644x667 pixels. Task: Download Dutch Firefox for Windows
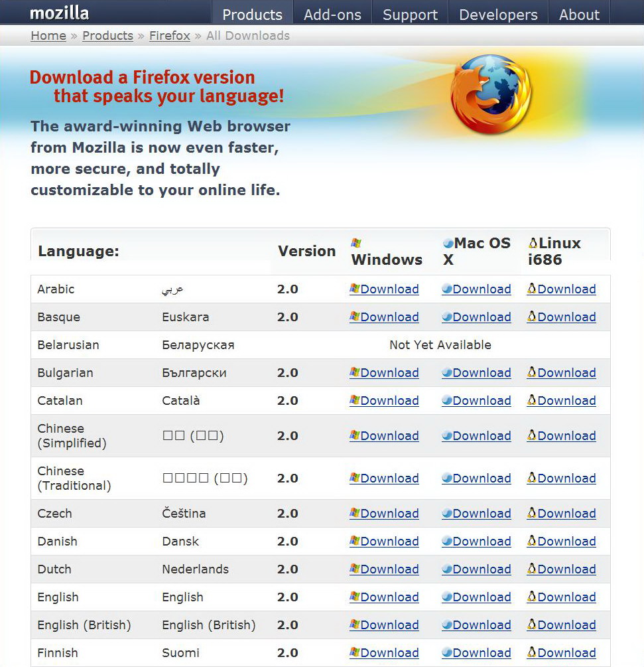pyautogui.click(x=384, y=569)
